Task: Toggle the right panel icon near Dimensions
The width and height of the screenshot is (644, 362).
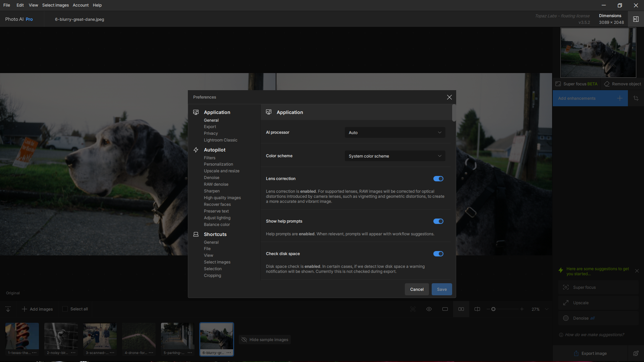Action: pos(636,19)
